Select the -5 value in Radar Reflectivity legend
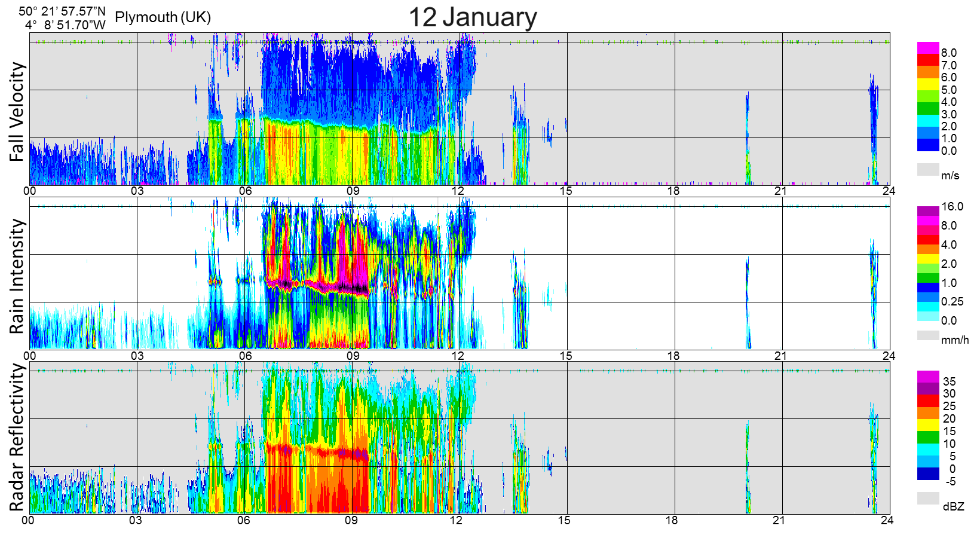 [x=951, y=481]
